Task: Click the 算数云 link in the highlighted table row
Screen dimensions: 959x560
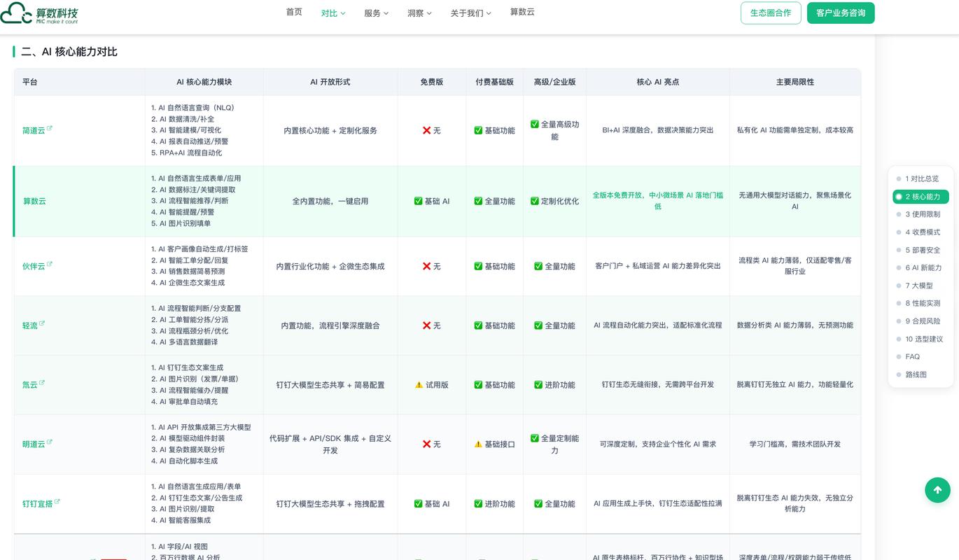Action: (34, 202)
